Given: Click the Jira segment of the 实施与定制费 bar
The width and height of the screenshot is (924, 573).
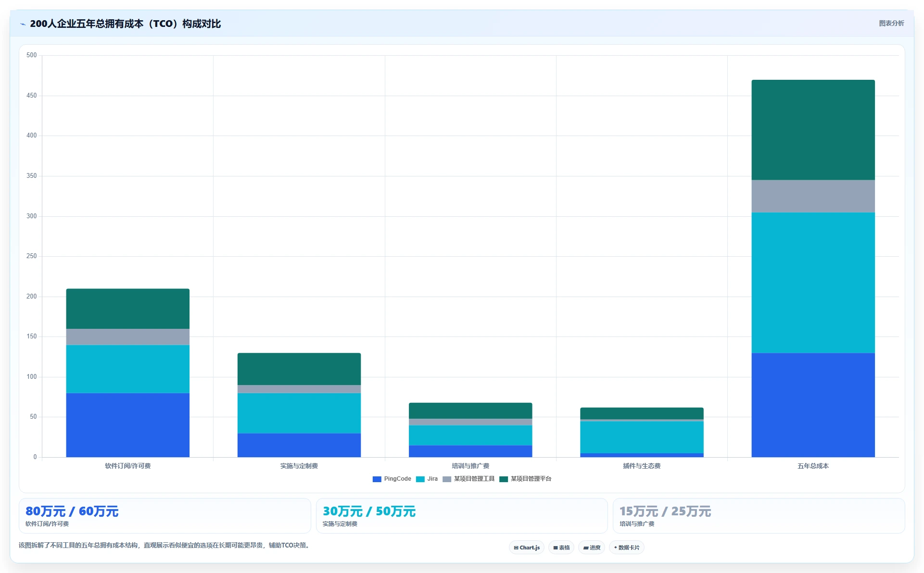Looking at the screenshot, I should point(299,413).
